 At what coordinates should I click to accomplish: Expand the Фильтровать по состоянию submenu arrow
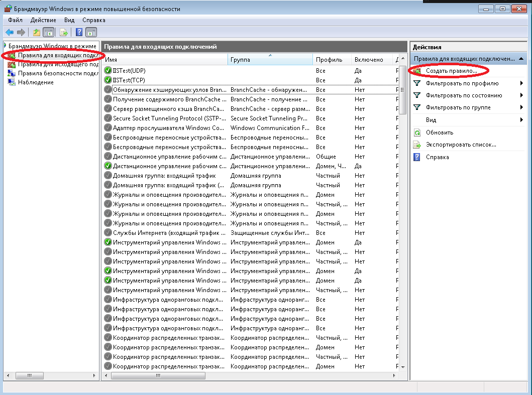point(521,95)
